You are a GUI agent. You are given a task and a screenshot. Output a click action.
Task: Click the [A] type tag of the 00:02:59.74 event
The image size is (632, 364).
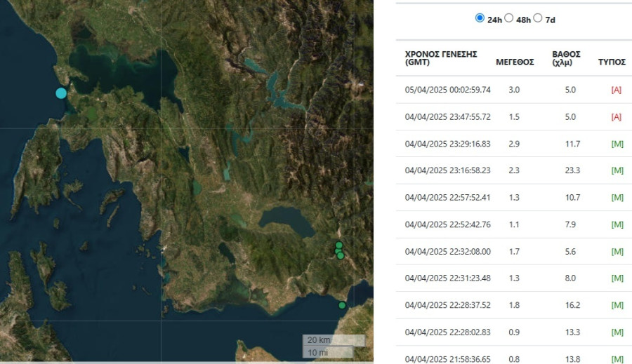(617, 90)
